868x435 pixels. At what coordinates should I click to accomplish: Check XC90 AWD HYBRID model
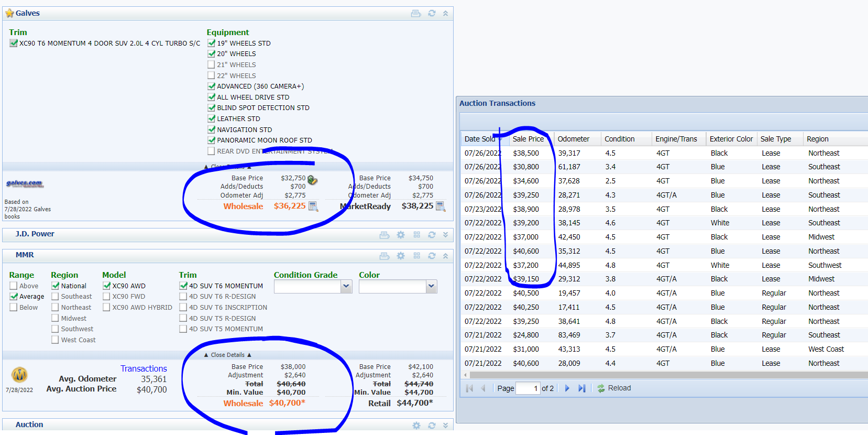tap(106, 307)
